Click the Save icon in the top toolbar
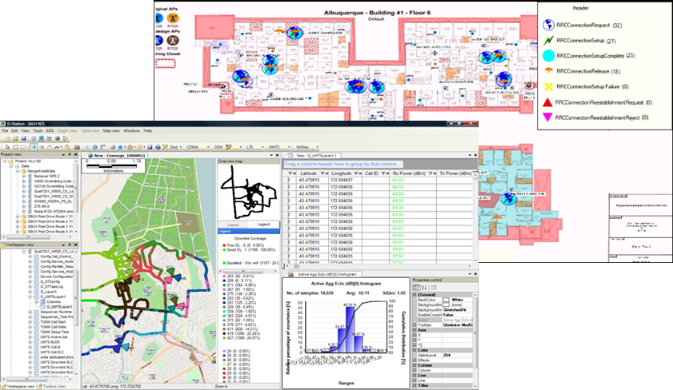This screenshot has width=673, height=390. (x=24, y=138)
